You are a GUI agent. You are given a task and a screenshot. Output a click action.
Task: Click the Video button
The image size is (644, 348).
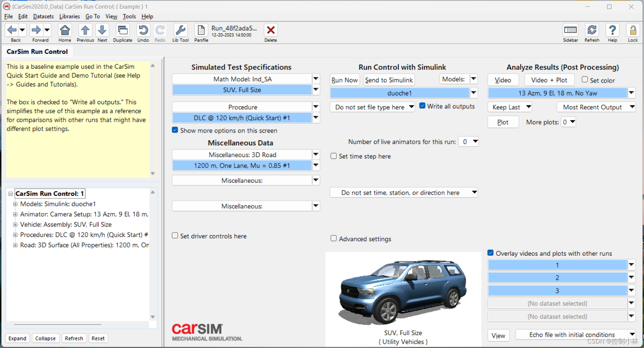point(503,80)
